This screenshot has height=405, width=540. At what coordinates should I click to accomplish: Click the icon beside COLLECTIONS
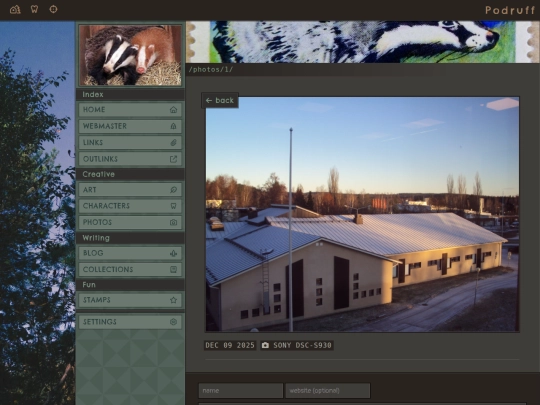[x=173, y=270]
